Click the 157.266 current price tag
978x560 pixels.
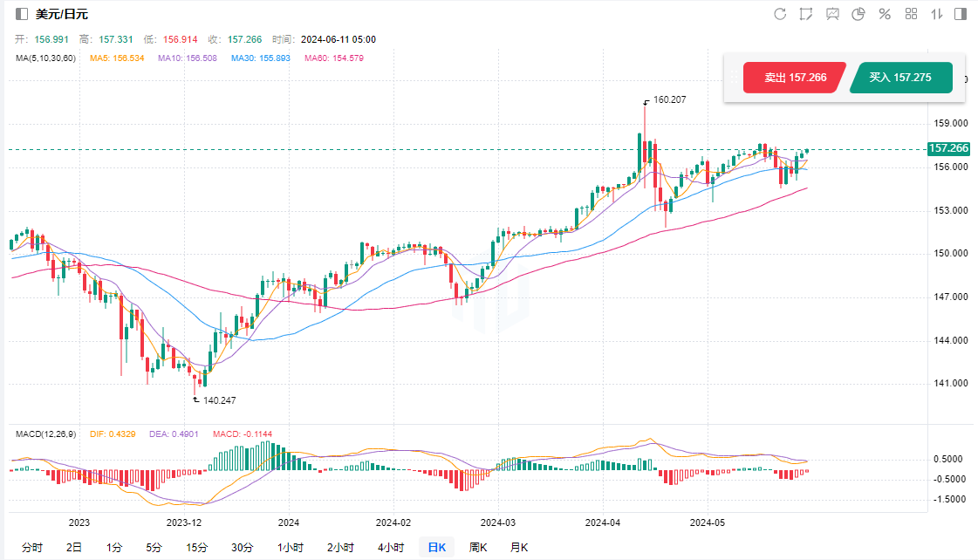[x=948, y=148]
